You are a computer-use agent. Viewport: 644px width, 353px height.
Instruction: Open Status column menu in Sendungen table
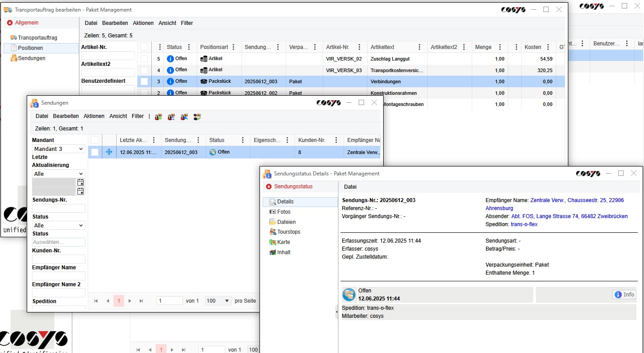[x=243, y=140]
